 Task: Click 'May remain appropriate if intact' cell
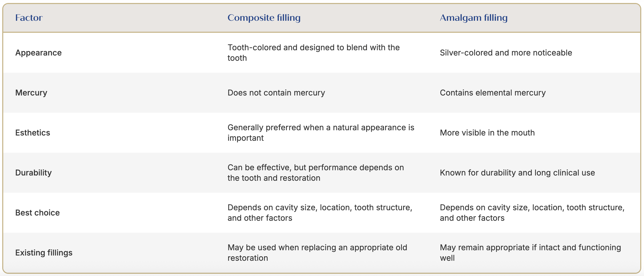coord(530,252)
